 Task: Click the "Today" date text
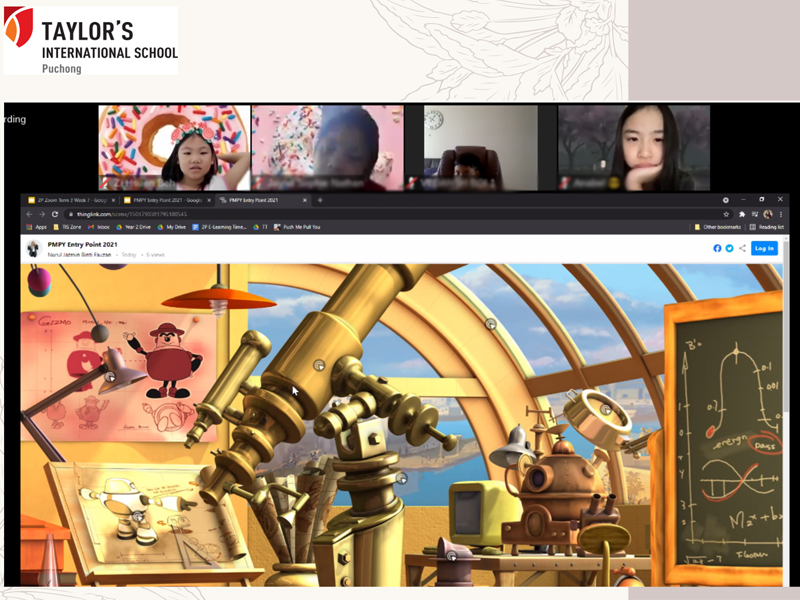click(x=129, y=255)
